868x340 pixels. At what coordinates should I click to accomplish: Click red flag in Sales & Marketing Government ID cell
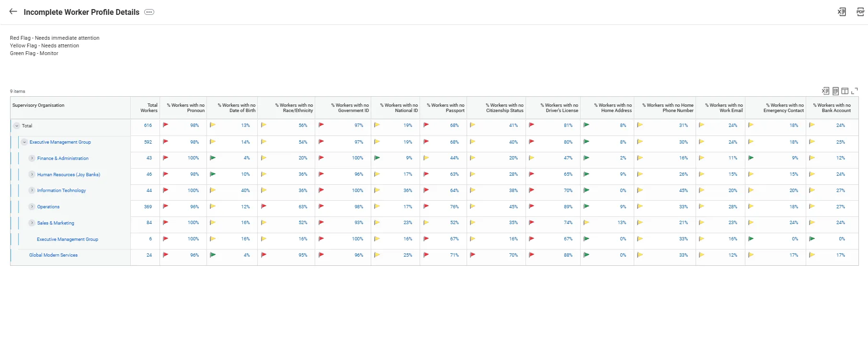(x=321, y=222)
